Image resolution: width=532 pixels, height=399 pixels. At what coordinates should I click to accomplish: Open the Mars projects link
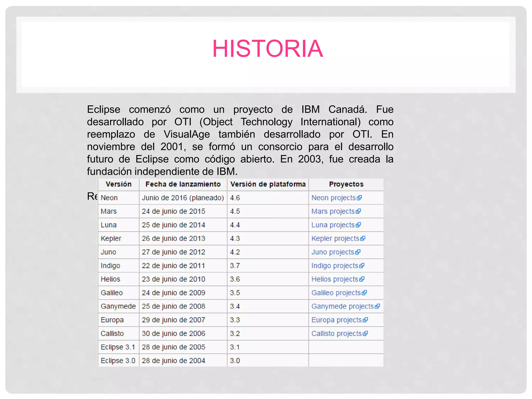click(x=336, y=211)
